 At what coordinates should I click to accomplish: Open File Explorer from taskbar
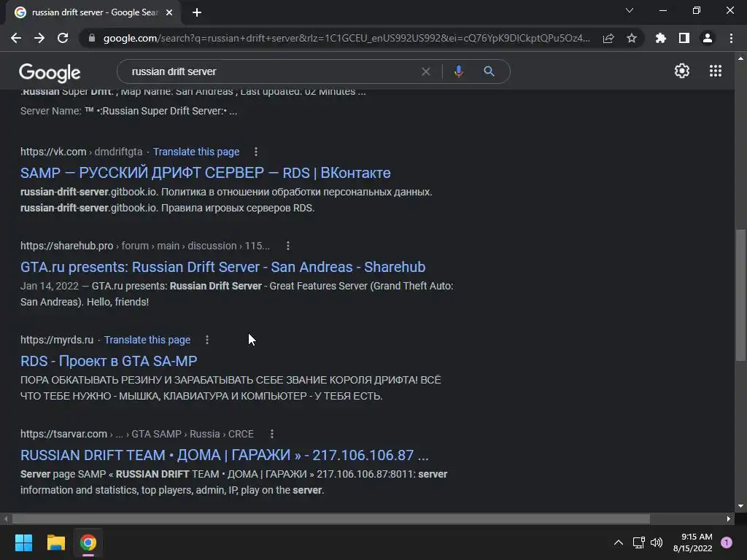coord(55,542)
